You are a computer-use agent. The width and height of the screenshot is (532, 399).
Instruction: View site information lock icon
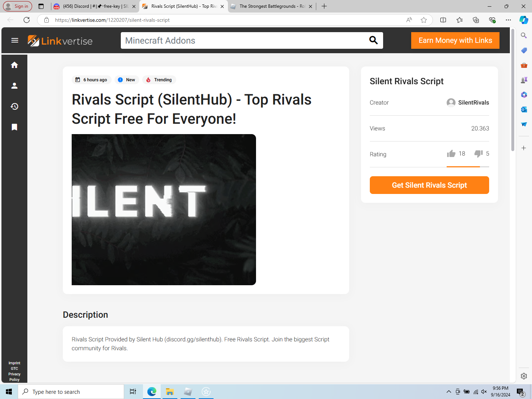point(47,20)
